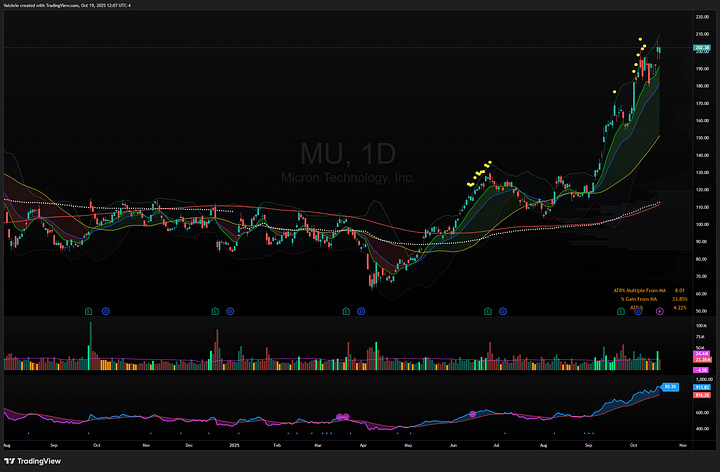This screenshot has height=472, width=720.
Task: Click the Nov label at the time axis end
Action: click(x=683, y=445)
